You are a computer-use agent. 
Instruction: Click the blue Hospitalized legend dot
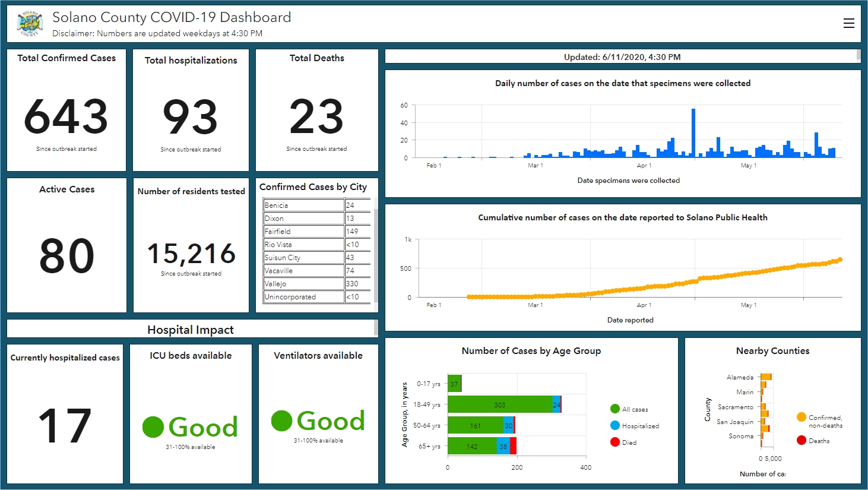click(x=615, y=425)
